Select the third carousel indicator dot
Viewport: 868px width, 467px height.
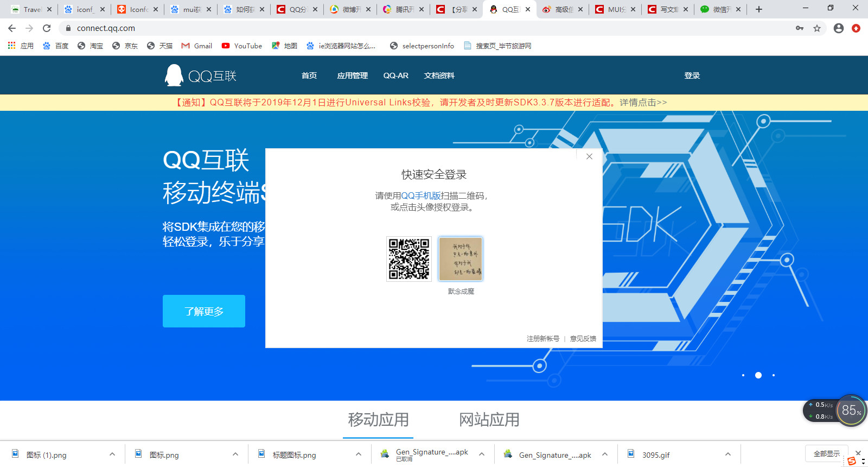coord(774,375)
